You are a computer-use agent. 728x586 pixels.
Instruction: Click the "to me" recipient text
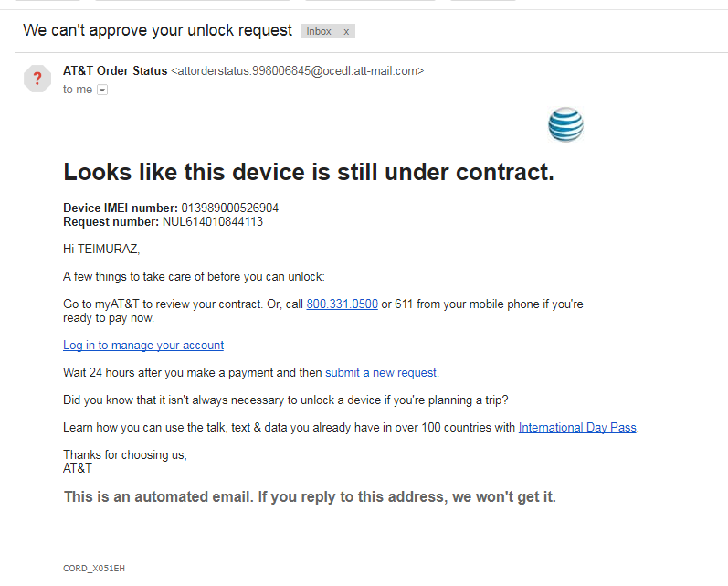coord(78,90)
